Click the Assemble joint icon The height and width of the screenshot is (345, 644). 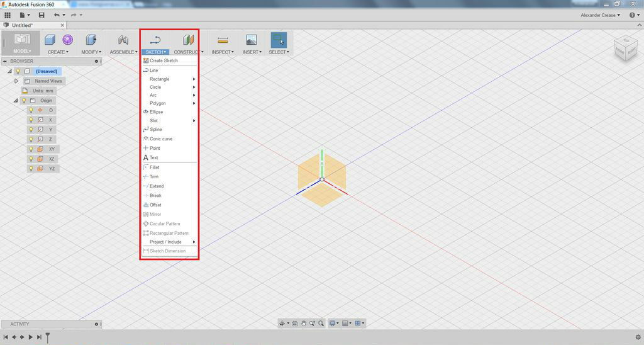[x=123, y=40]
